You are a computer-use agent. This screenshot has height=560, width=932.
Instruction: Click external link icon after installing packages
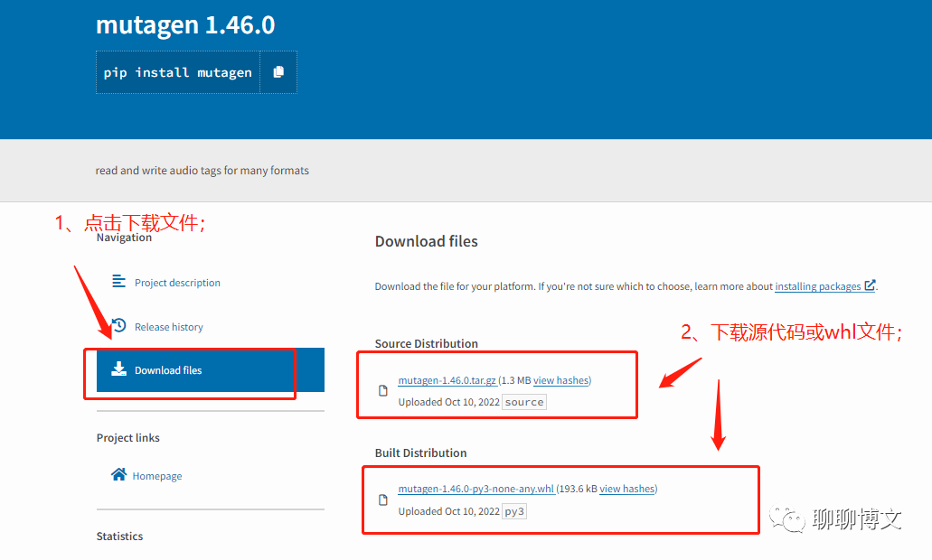pos(870,285)
